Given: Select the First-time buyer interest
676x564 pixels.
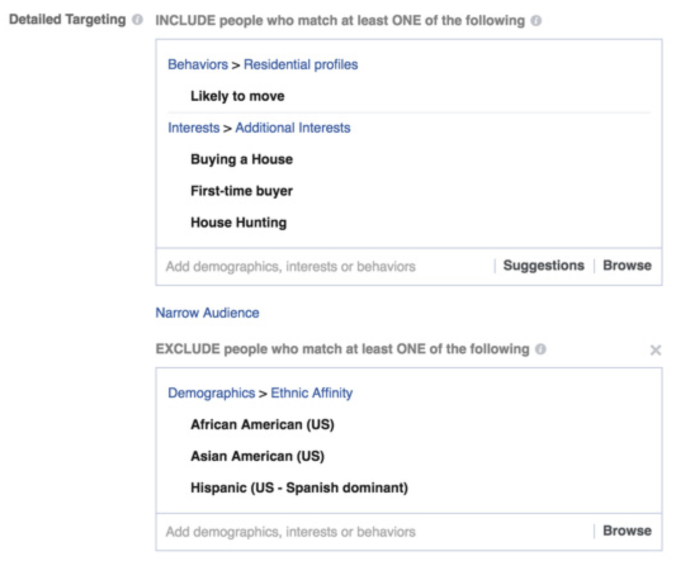Looking at the screenshot, I should tap(241, 191).
